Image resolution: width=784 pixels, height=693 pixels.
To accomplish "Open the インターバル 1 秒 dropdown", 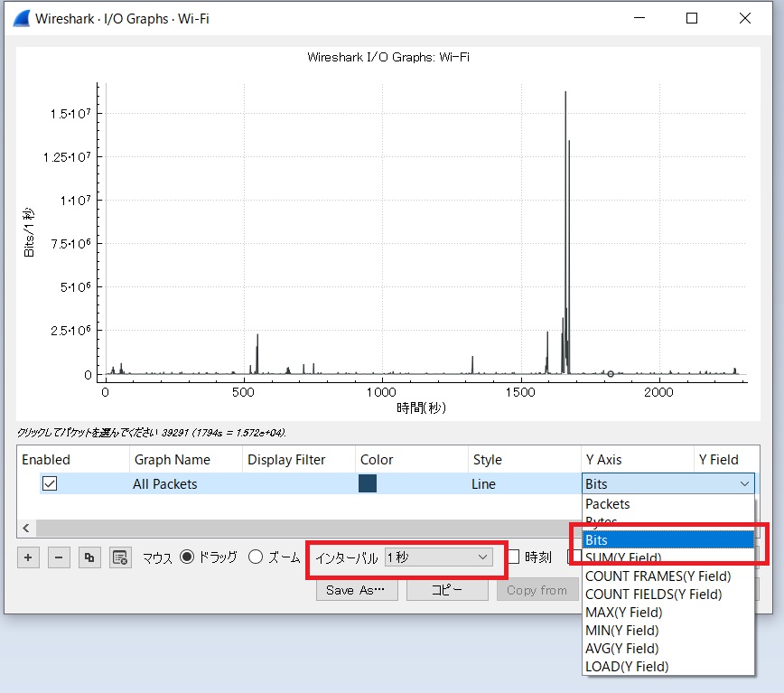I will coord(438,557).
